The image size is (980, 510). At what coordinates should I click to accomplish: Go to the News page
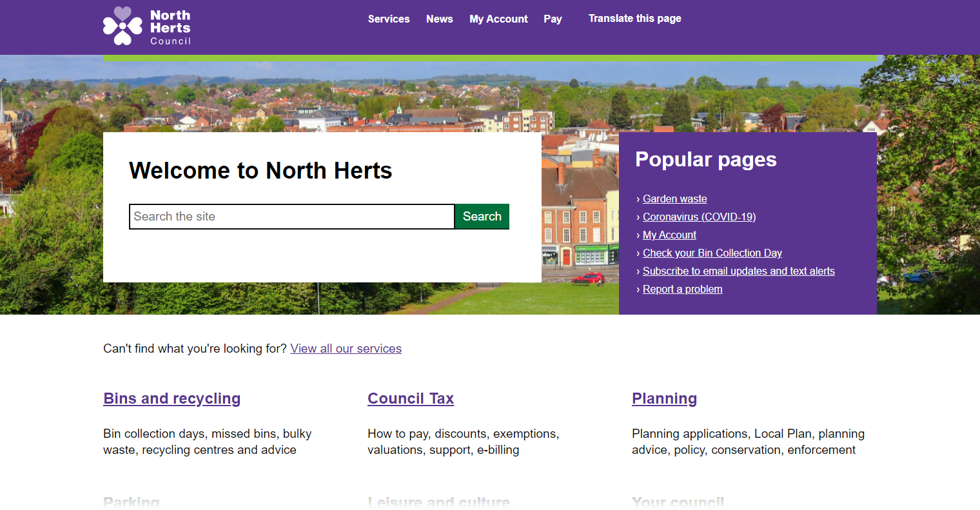tap(440, 19)
